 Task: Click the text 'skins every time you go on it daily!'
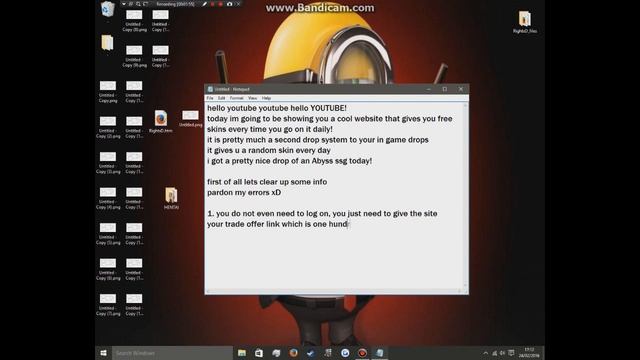pos(270,129)
